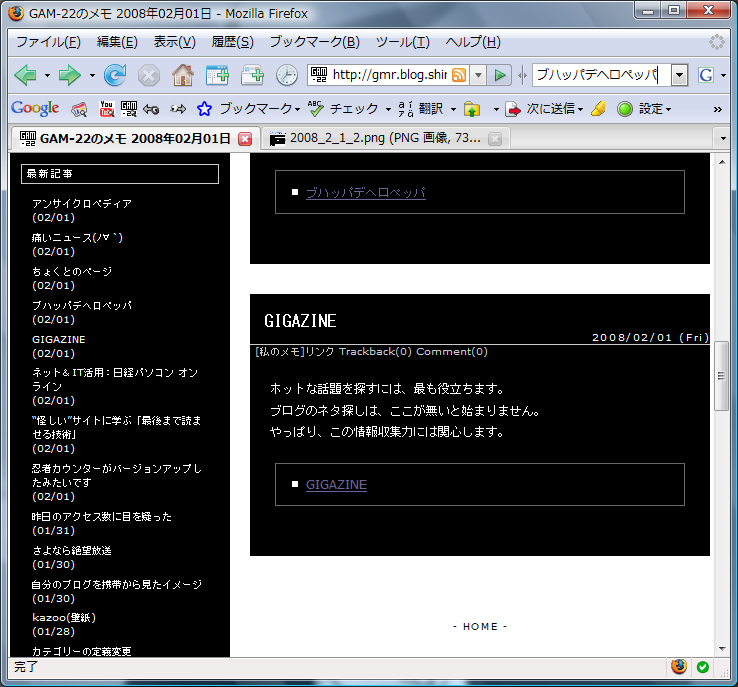
Task: Open sidebar entry アンサイクロペディア
Action: (82, 204)
